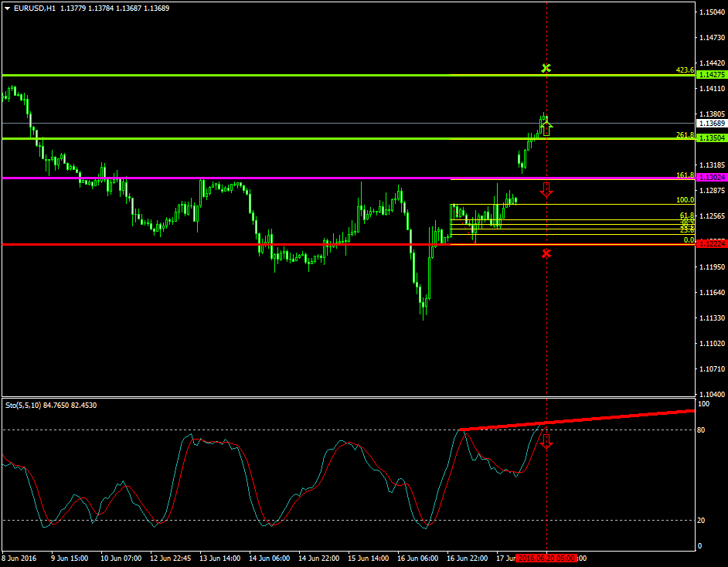Click the Fibonacci 423.6 level label
The image size is (728, 567).
(x=685, y=70)
